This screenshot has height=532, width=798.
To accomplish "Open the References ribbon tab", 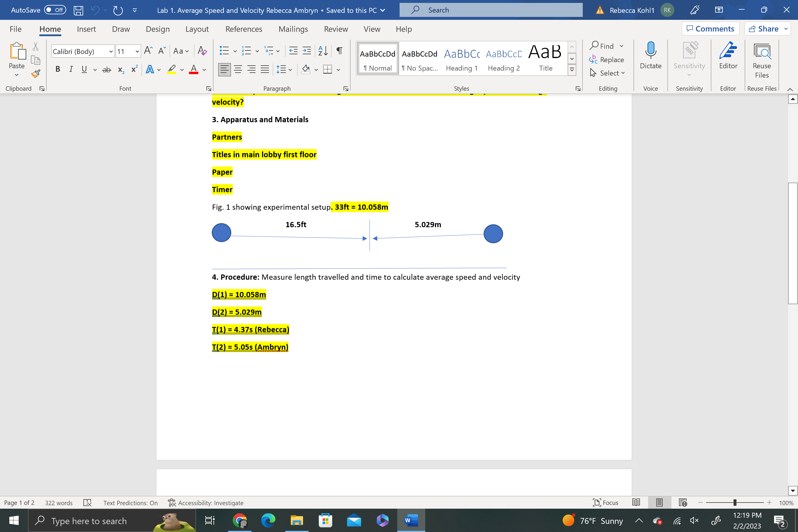I will [244, 29].
